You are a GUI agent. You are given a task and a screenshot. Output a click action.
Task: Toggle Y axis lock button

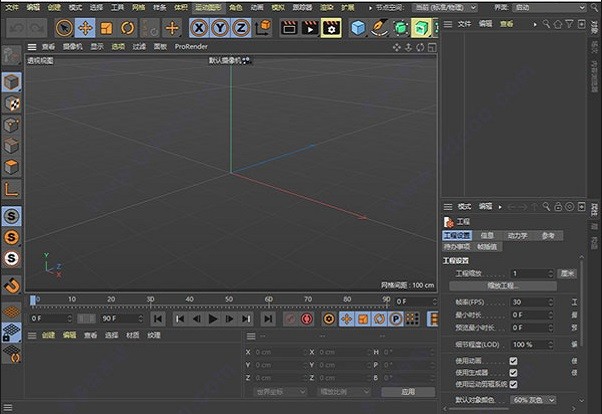click(220, 28)
